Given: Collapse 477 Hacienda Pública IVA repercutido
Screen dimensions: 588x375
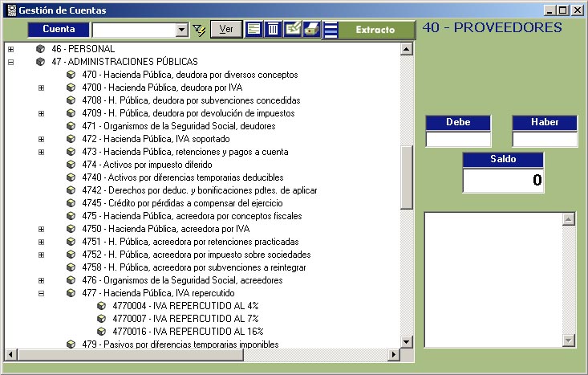Looking at the screenshot, I should click(41, 294).
